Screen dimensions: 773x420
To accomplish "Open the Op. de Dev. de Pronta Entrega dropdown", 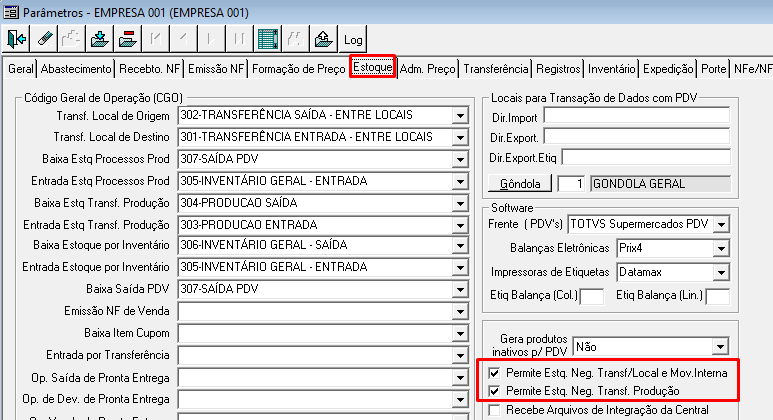I will point(460,399).
